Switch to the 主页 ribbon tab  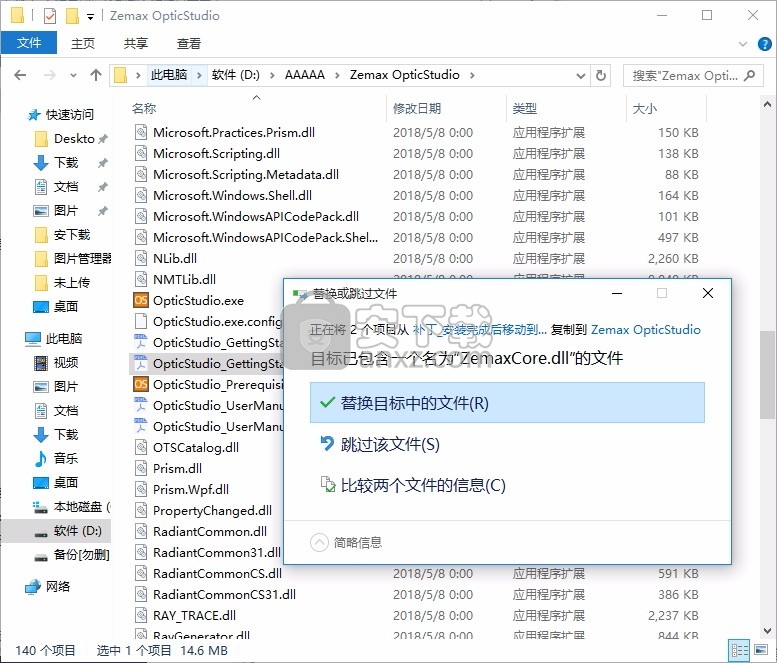coord(83,44)
